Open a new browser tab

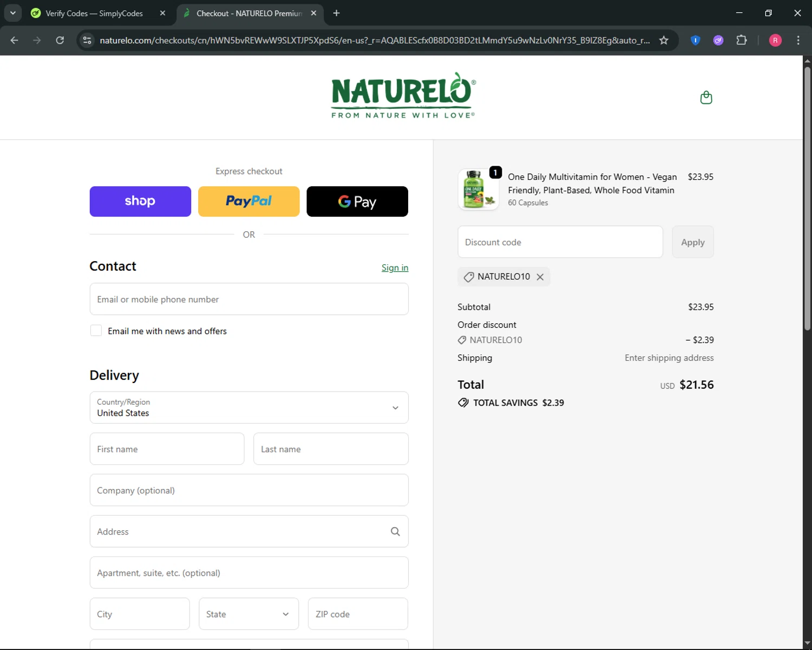click(336, 13)
